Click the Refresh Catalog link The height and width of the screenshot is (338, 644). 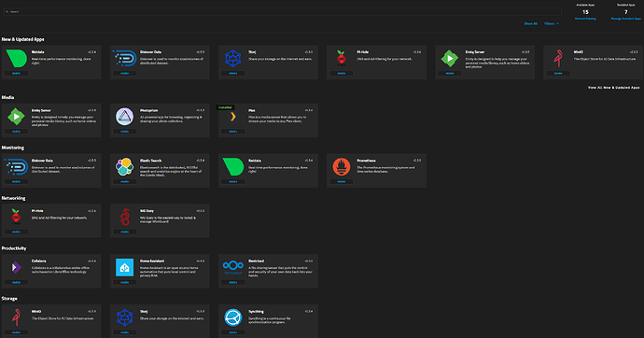tap(585, 19)
